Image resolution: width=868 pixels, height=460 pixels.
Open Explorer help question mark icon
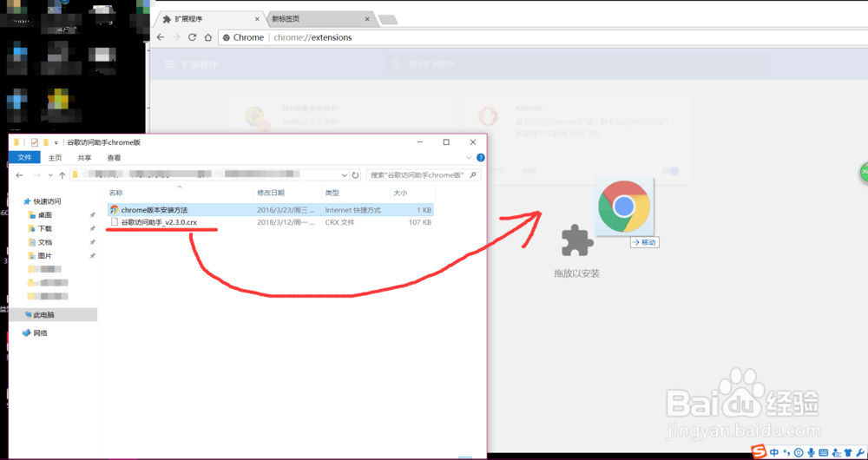pos(480,158)
